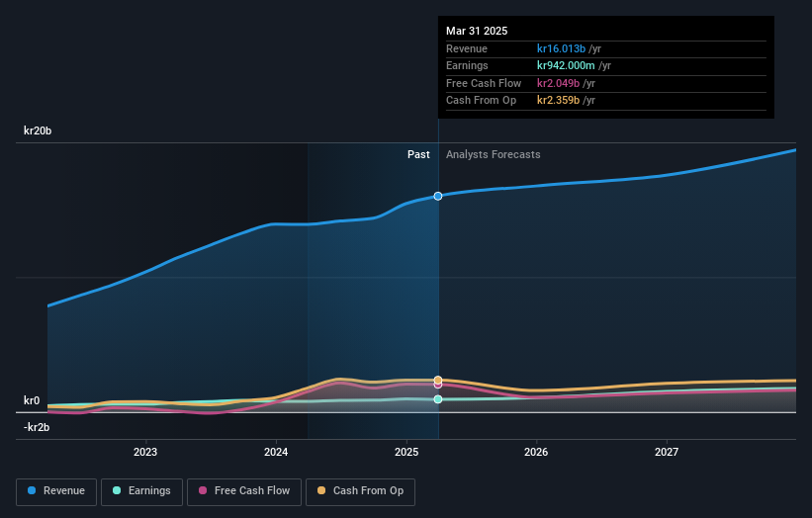Click the 2026 x-axis label
This screenshot has height=518, width=812.
click(x=536, y=452)
